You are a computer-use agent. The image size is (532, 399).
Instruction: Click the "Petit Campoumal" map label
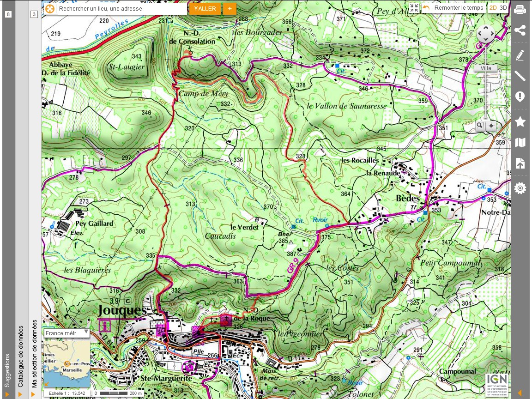(450, 263)
